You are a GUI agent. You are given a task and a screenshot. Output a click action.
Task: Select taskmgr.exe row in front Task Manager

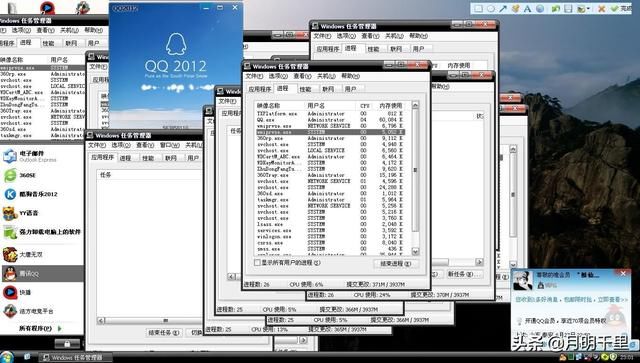point(330,200)
